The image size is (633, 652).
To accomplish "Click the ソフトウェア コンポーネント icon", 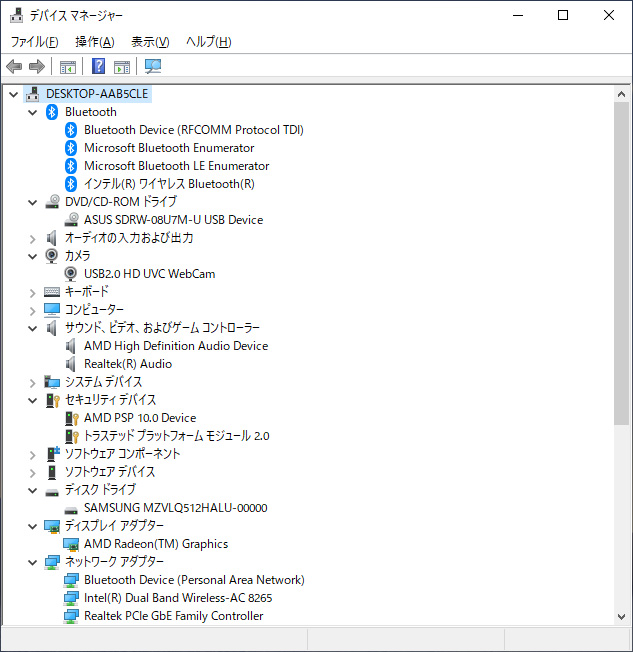I will pyautogui.click(x=52, y=454).
